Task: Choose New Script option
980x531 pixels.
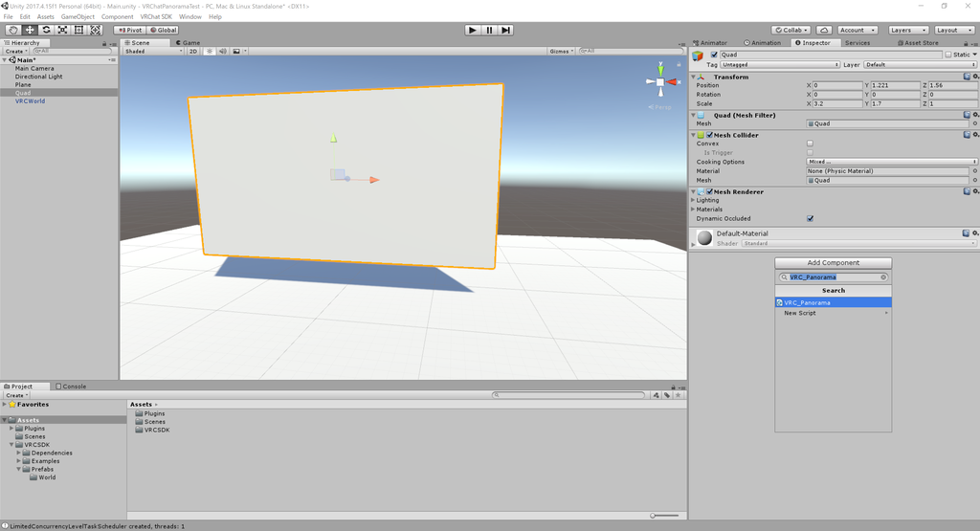Action: [834, 313]
